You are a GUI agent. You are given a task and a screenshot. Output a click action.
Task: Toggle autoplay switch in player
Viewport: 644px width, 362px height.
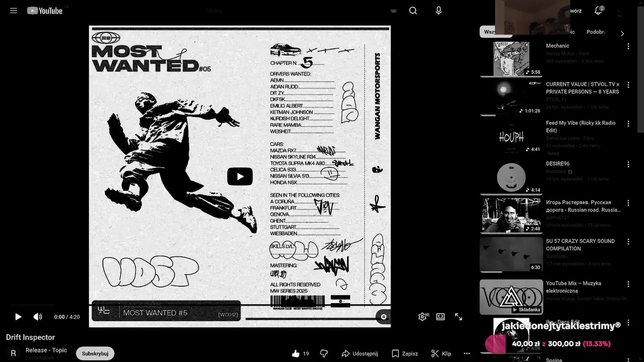coord(383,317)
